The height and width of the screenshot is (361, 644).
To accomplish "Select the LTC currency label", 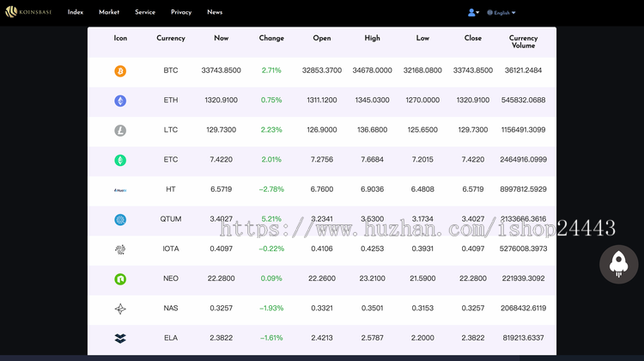I will tap(171, 130).
